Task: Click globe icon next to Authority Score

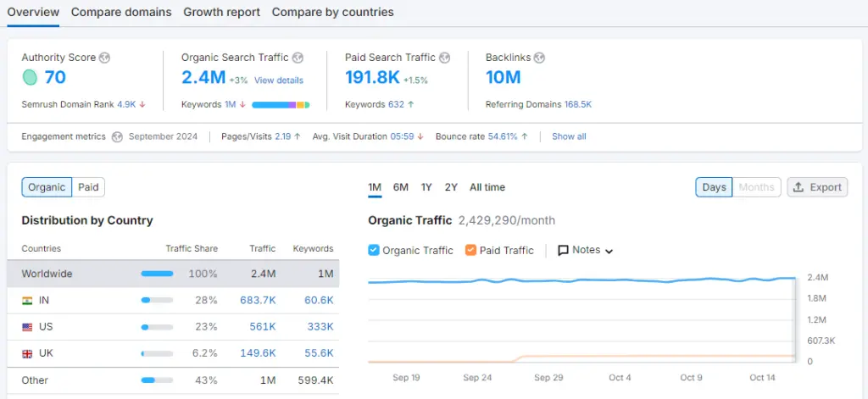Action: pyautogui.click(x=104, y=58)
